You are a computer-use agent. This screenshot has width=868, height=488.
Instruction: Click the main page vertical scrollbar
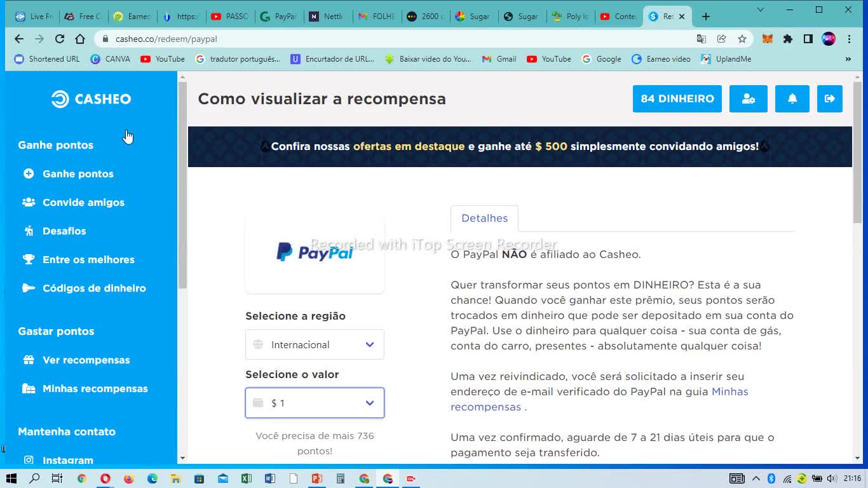tap(858, 152)
